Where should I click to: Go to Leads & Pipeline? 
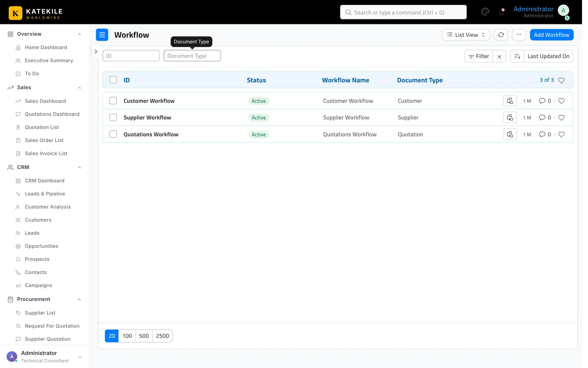[45, 194]
